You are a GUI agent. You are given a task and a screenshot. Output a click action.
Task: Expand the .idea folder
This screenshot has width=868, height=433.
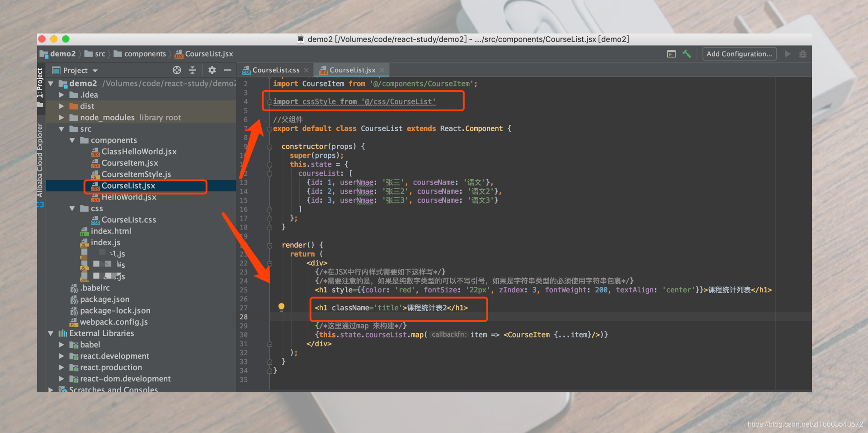click(x=61, y=95)
